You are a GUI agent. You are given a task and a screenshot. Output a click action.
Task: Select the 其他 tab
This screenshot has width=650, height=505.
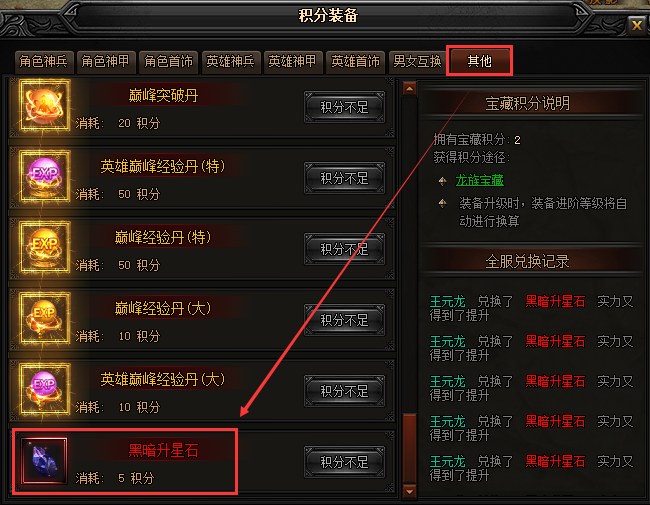click(480, 61)
